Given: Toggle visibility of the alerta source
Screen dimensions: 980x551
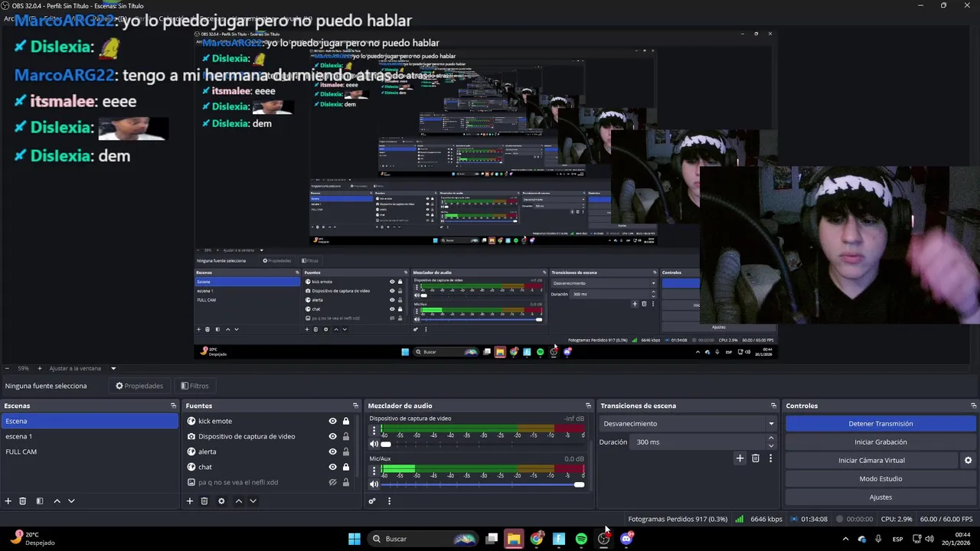Looking at the screenshot, I should tap(332, 452).
